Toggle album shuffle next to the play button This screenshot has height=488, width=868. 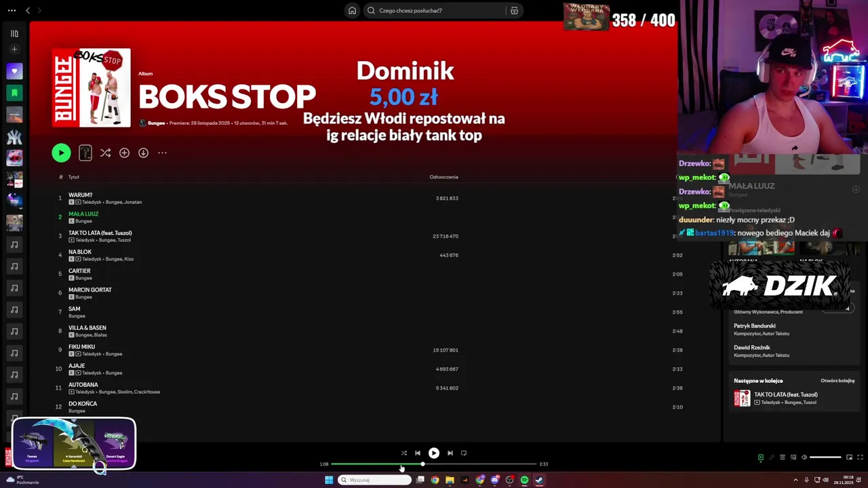(x=105, y=153)
